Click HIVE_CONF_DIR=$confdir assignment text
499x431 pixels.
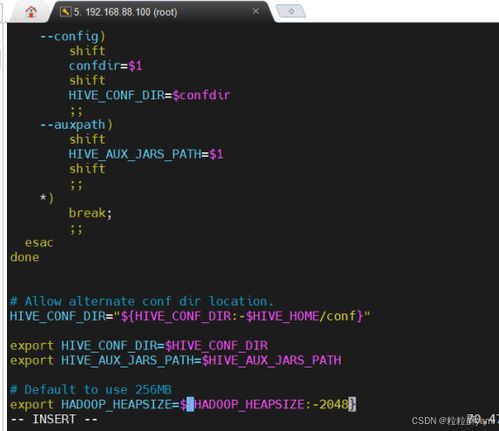click(149, 95)
